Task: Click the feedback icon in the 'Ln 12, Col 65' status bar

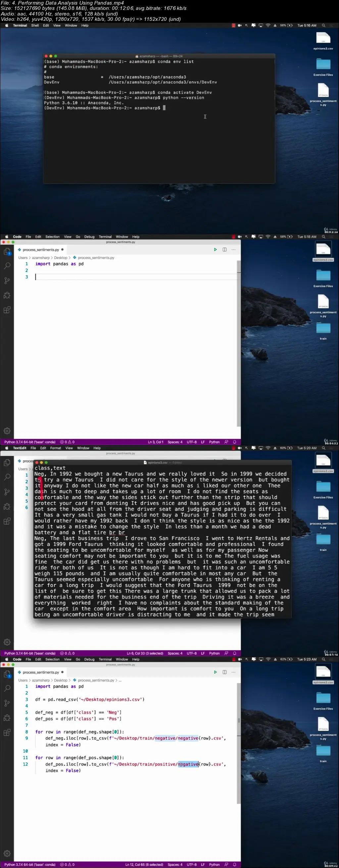Action: 226,865
